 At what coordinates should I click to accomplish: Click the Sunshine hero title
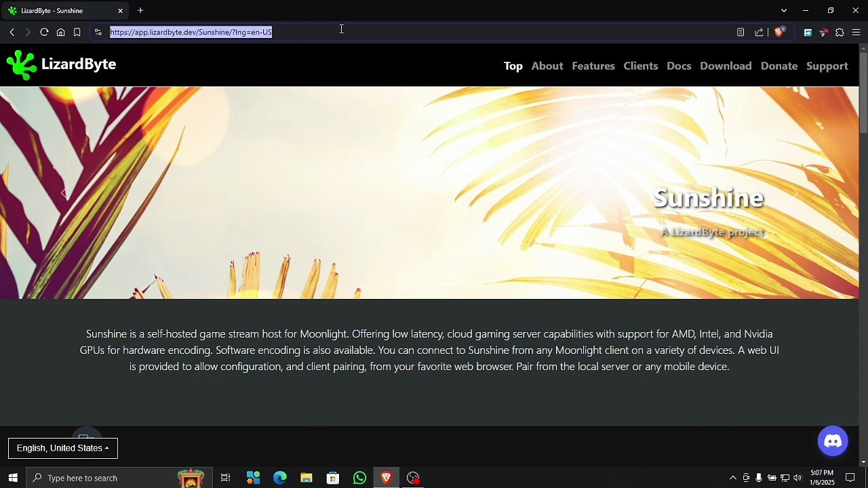[709, 198]
